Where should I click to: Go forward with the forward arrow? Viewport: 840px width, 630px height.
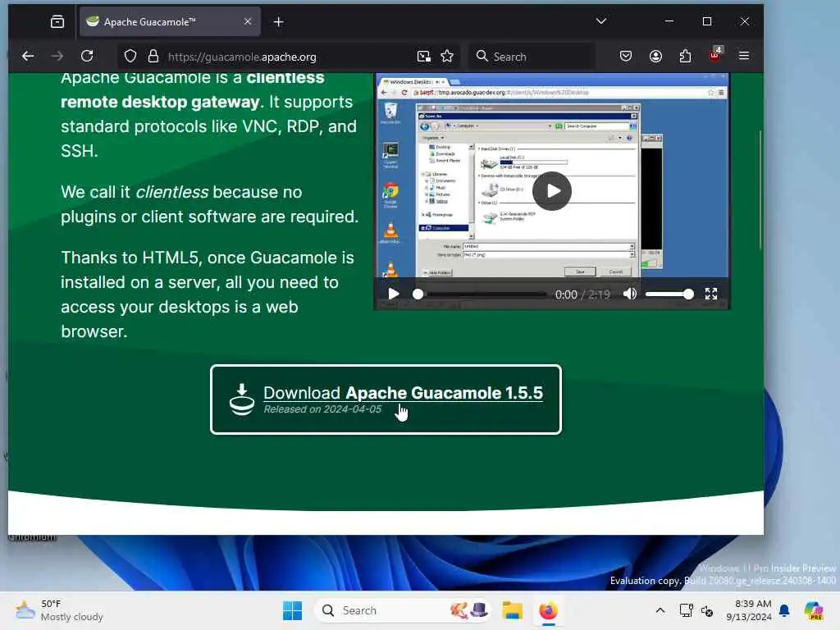click(x=57, y=57)
